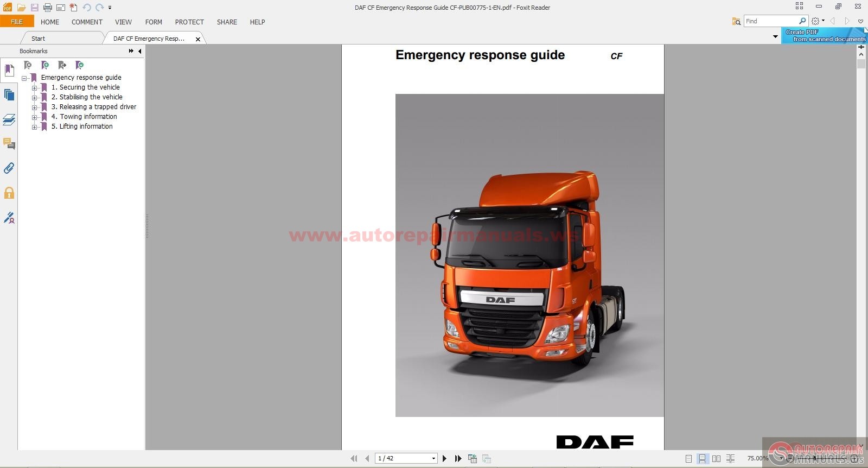Click the advanced search folder icon
Viewport: 868px width, 468px height.
[x=736, y=21]
